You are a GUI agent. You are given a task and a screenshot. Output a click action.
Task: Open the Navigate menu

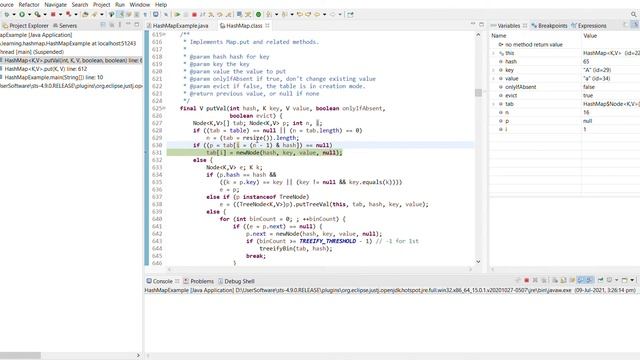point(56,4)
